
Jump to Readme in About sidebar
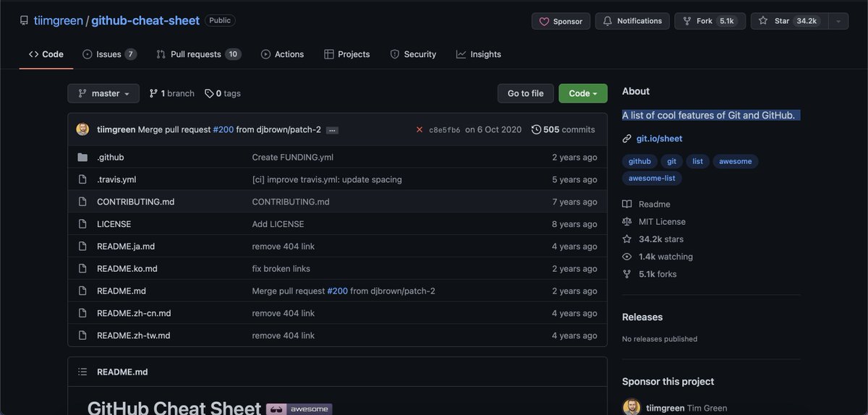point(647,205)
